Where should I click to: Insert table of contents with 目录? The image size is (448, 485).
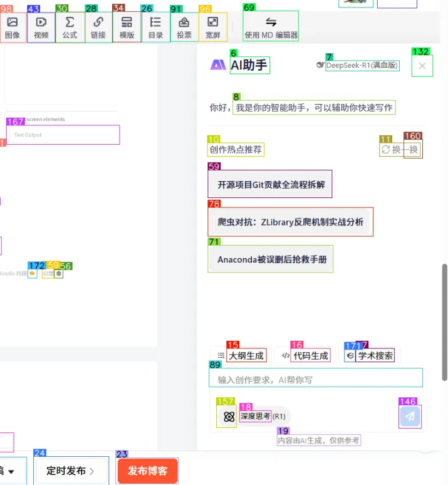[x=155, y=28]
